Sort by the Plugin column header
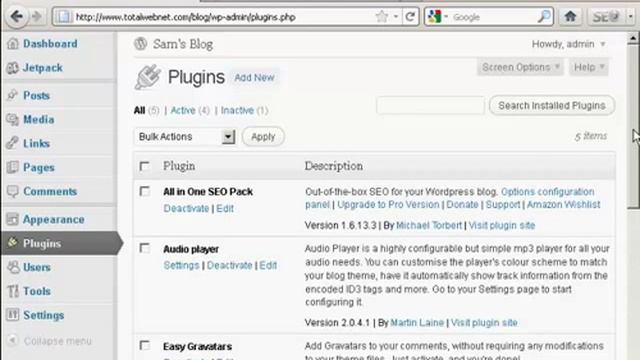640x360 pixels. tap(179, 166)
